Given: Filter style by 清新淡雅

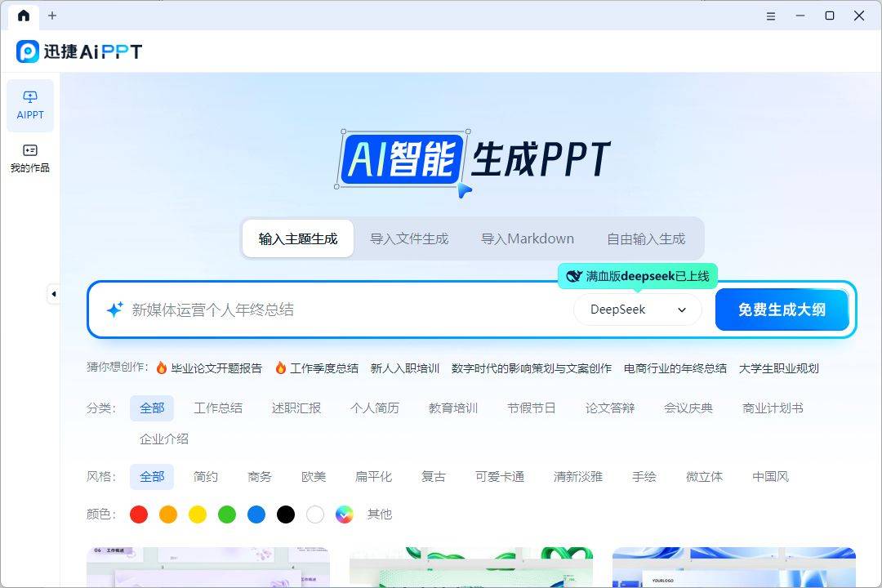Looking at the screenshot, I should 577,477.
